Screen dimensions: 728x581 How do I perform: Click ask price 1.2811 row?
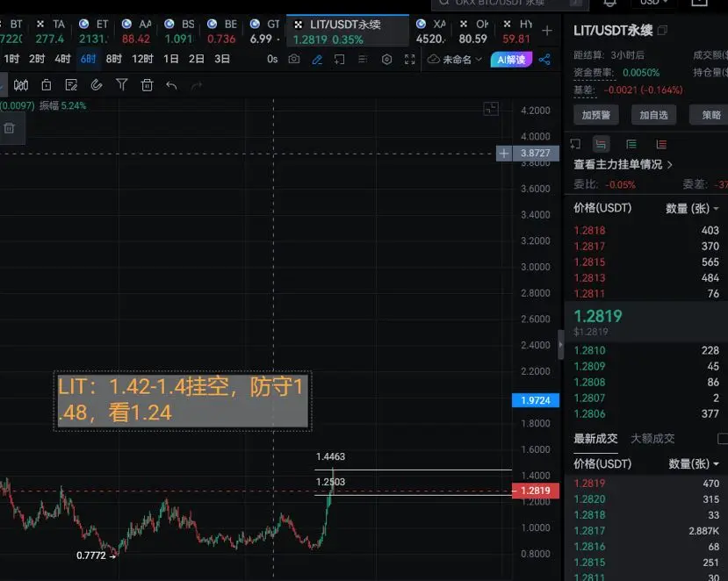pyautogui.click(x=645, y=294)
